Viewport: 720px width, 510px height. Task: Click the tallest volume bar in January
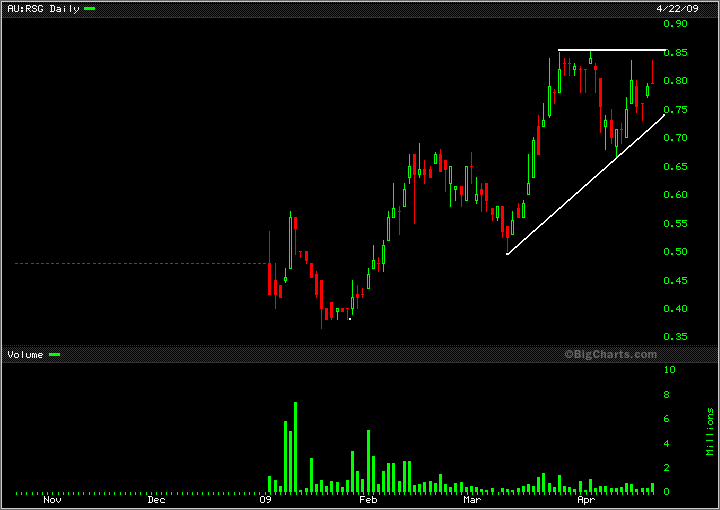coord(296,447)
